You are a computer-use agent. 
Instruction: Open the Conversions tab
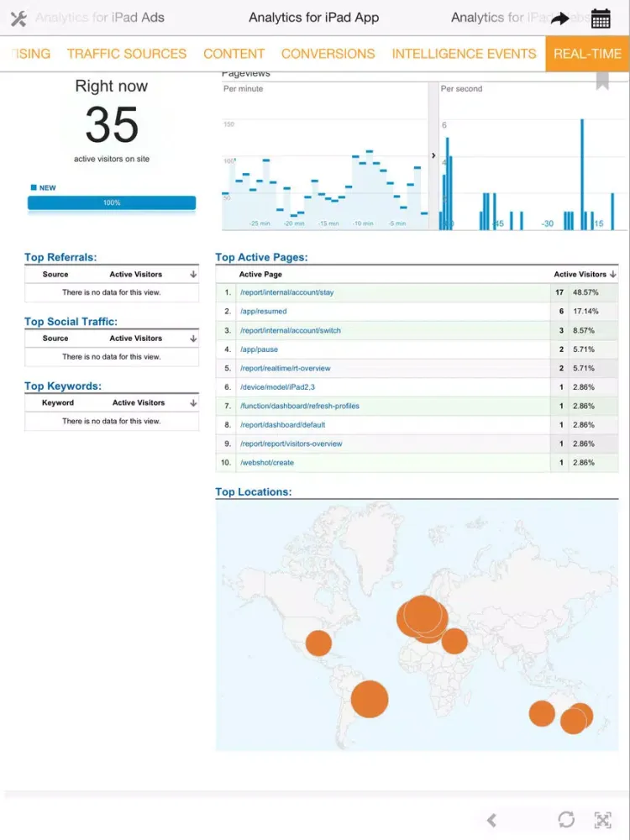(x=328, y=54)
